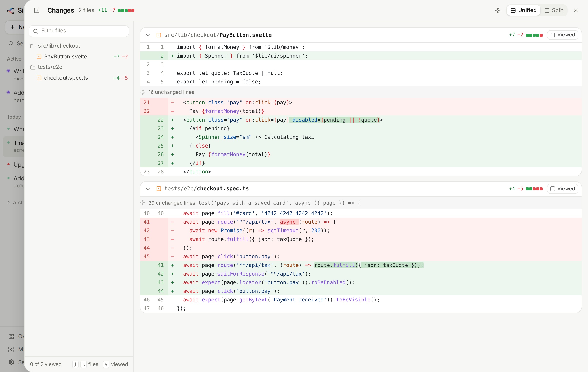Click the New button in background sidebar
Image resolution: width=588 pixels, height=372 pixels.
15,27
